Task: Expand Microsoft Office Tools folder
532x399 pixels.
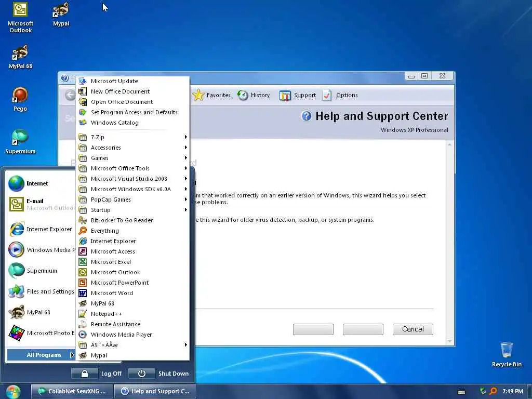Action: (132, 168)
